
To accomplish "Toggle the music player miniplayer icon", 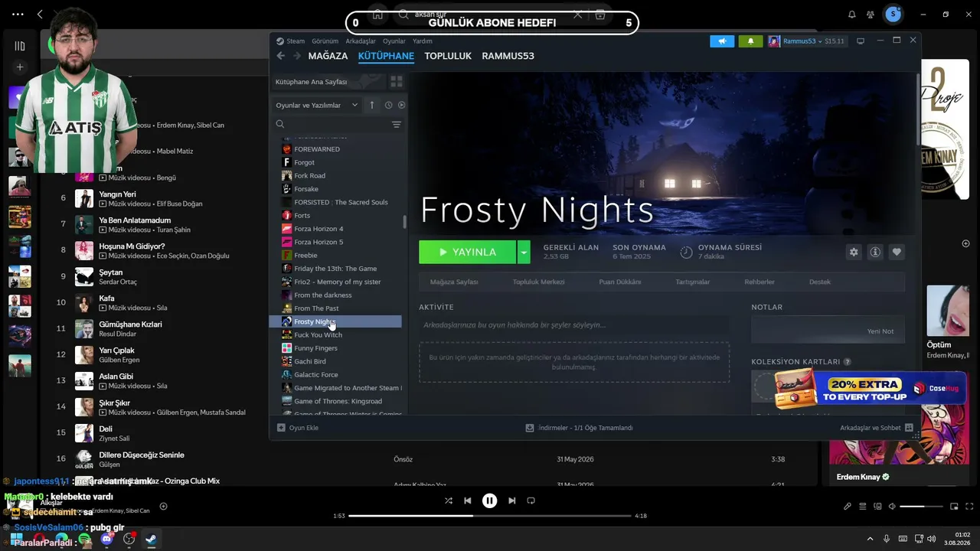I will [x=954, y=506].
